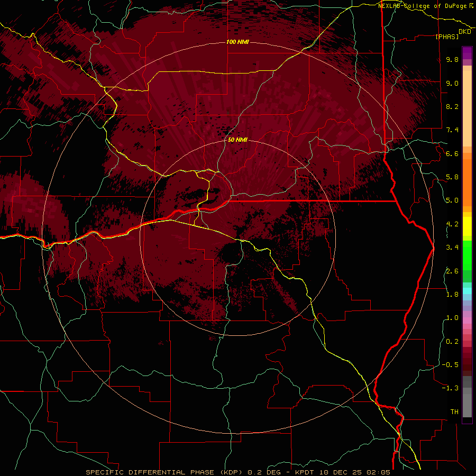Pick the peach band of the color bar
Viewport: 476px width, 476px height.
[x=467, y=108]
